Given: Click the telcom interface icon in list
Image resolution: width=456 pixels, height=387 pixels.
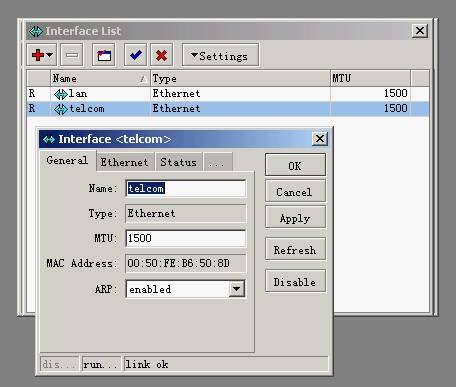Looking at the screenshot, I should click(61, 109).
